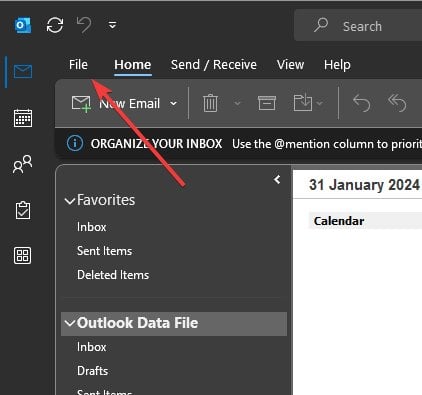The height and width of the screenshot is (395, 422).
Task: Open Mail view in left sidebar
Action: click(23, 71)
